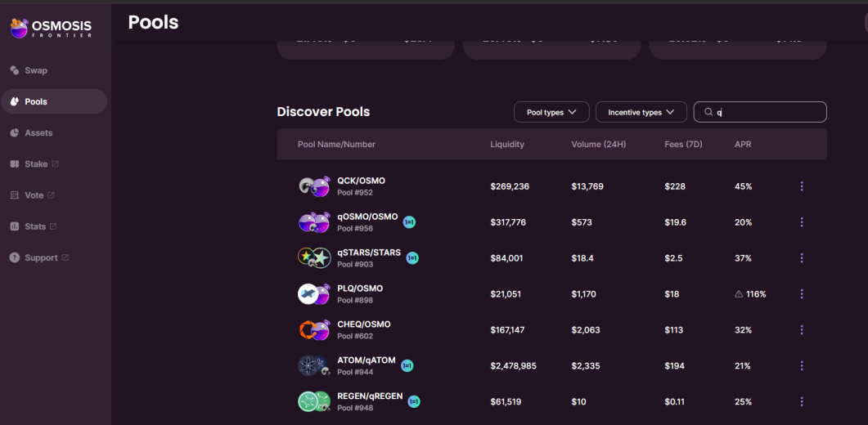Image resolution: width=868 pixels, height=425 pixels.
Task: Click the CHEQ/OSMO token pair icon
Action: 314,330
